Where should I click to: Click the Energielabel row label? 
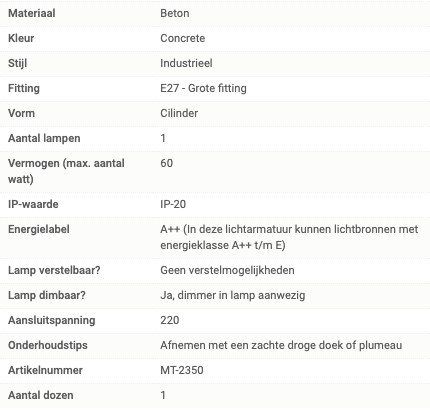click(x=39, y=229)
